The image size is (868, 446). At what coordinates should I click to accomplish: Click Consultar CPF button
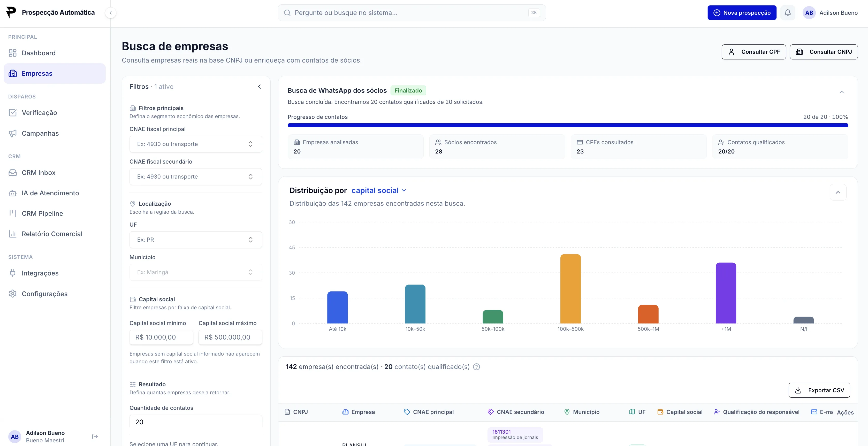754,51
